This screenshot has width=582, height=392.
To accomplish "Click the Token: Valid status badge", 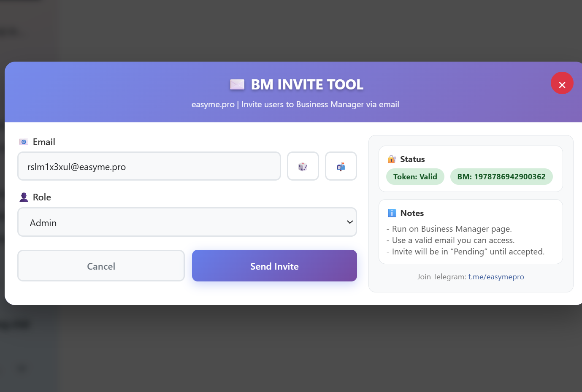I will pos(415,177).
